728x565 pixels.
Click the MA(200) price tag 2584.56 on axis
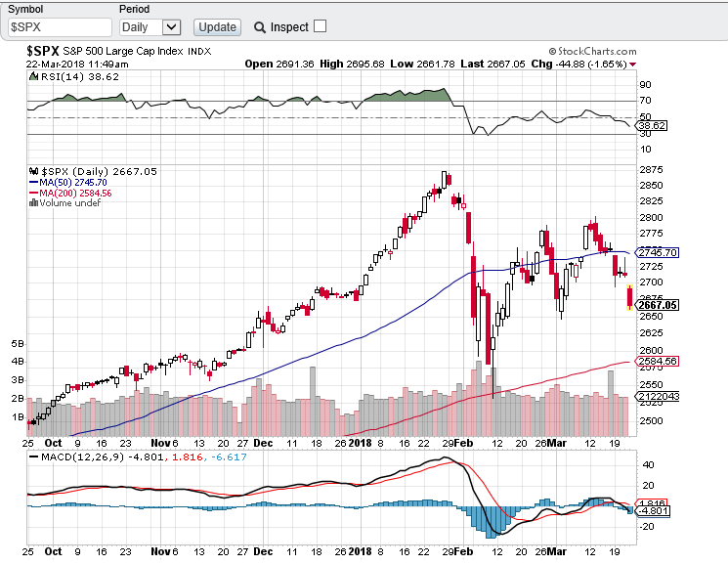(x=658, y=362)
